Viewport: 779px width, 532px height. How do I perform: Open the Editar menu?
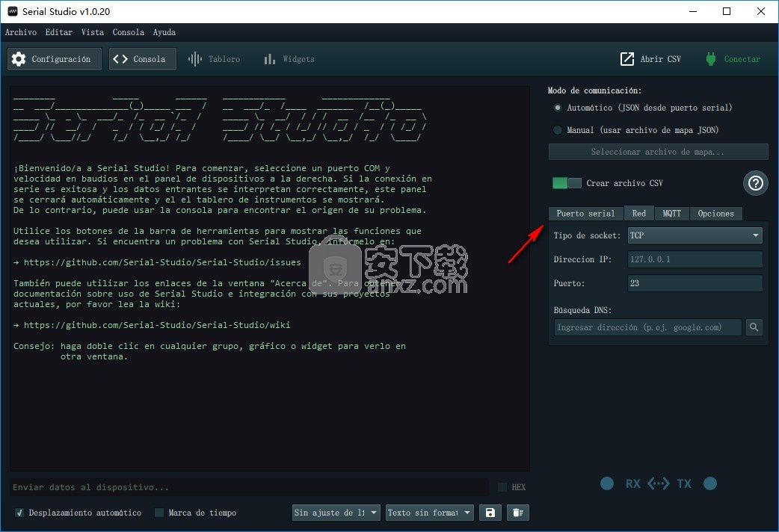pyautogui.click(x=58, y=32)
